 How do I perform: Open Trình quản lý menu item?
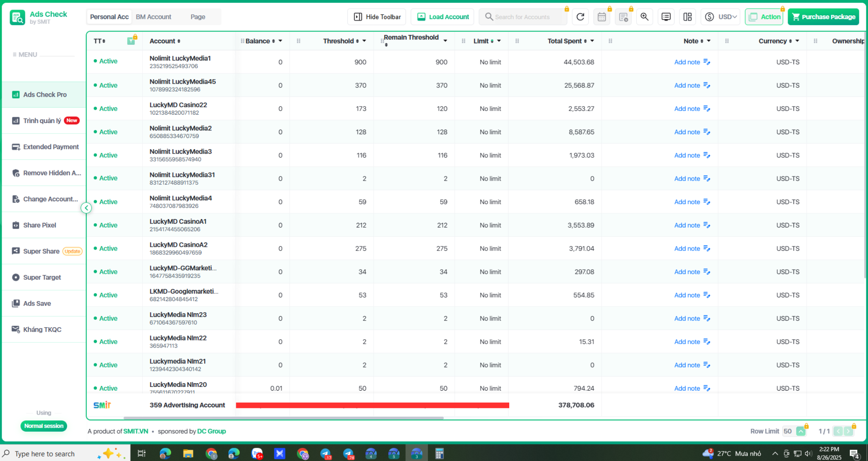point(44,121)
